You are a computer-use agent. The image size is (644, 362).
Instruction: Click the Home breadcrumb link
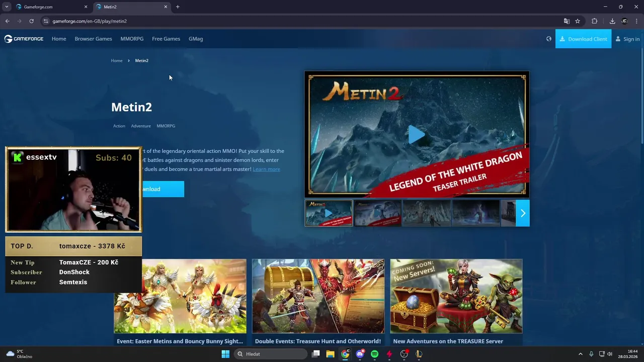point(117,60)
